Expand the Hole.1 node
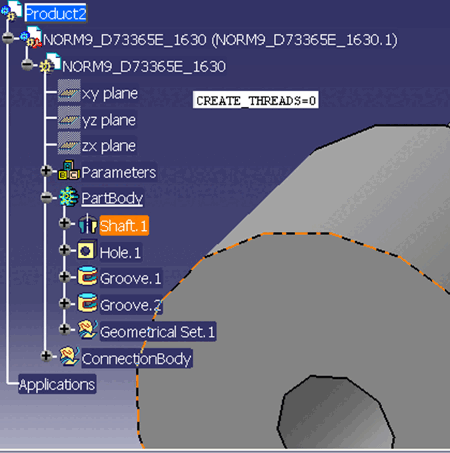The height and width of the screenshot is (453, 450). coord(65,250)
